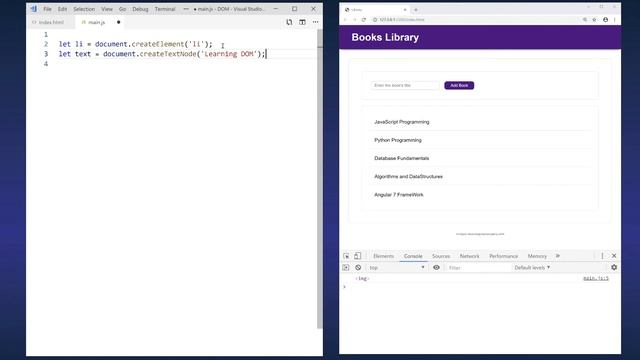Go forward in the browser

click(x=354, y=20)
